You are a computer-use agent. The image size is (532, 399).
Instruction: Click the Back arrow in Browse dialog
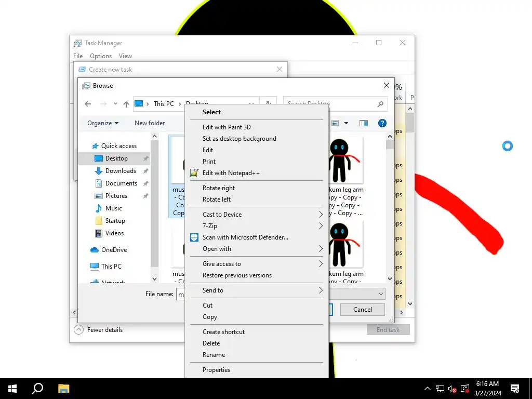click(88, 104)
